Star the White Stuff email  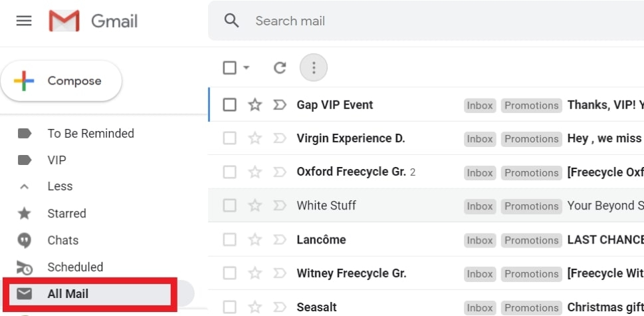[x=255, y=205]
